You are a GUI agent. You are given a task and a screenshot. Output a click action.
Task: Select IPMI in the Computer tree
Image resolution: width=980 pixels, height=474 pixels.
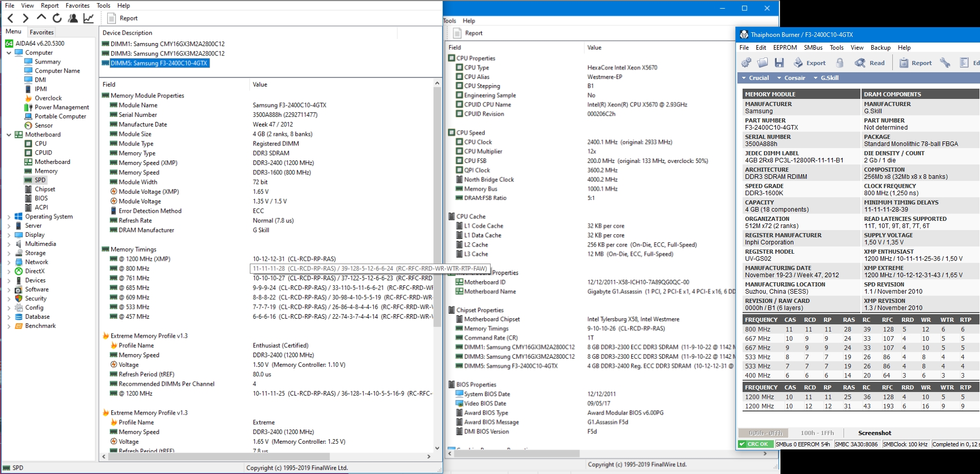(x=41, y=89)
